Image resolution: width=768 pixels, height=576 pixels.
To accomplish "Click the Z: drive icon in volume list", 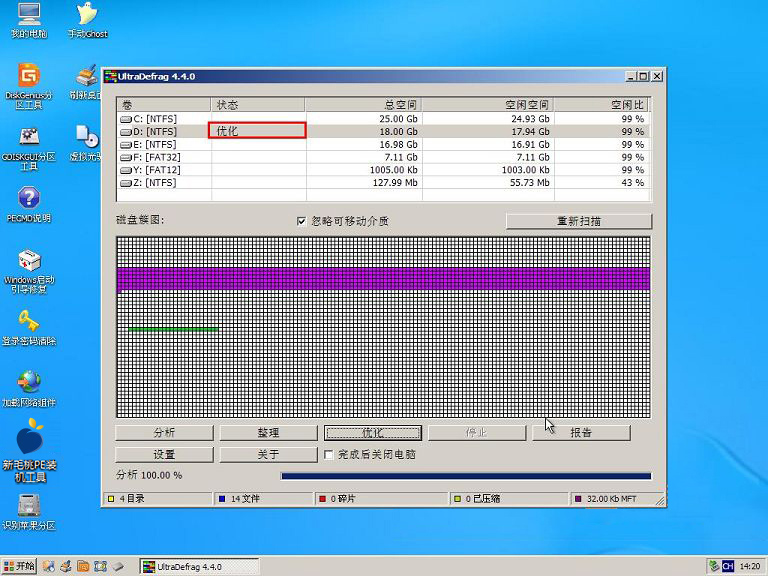I will [126, 183].
